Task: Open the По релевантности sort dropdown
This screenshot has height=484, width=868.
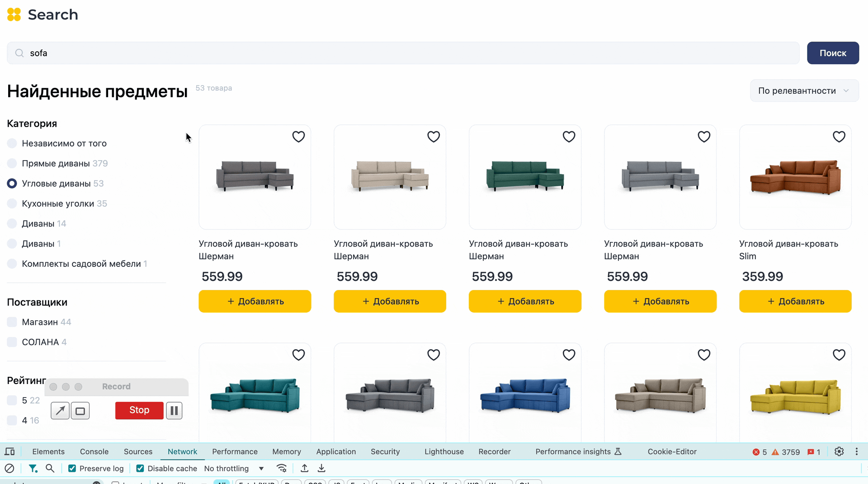Action: click(x=804, y=91)
